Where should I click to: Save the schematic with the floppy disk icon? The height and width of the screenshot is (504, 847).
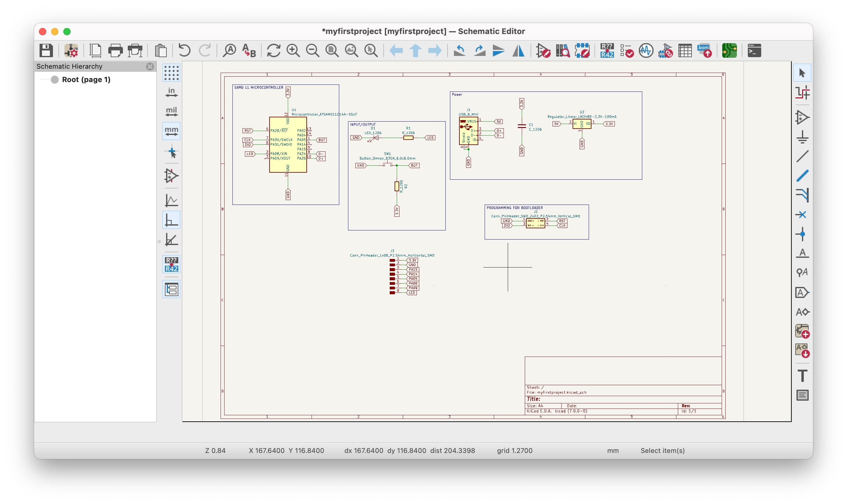tap(46, 50)
